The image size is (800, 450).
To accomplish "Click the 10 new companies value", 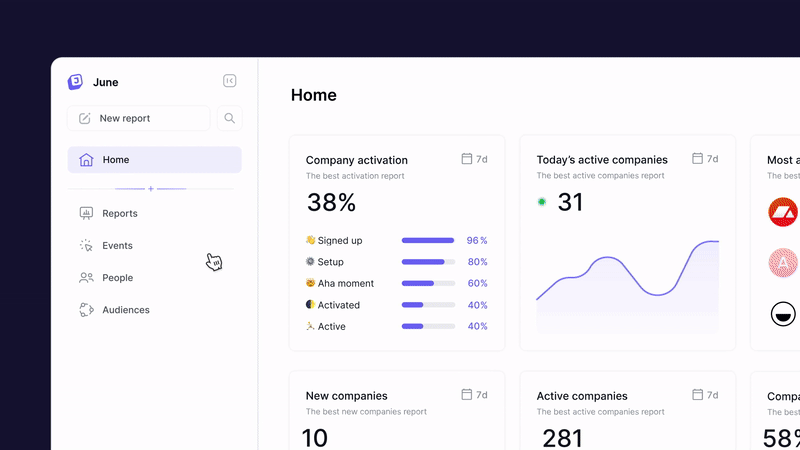I will (x=315, y=438).
